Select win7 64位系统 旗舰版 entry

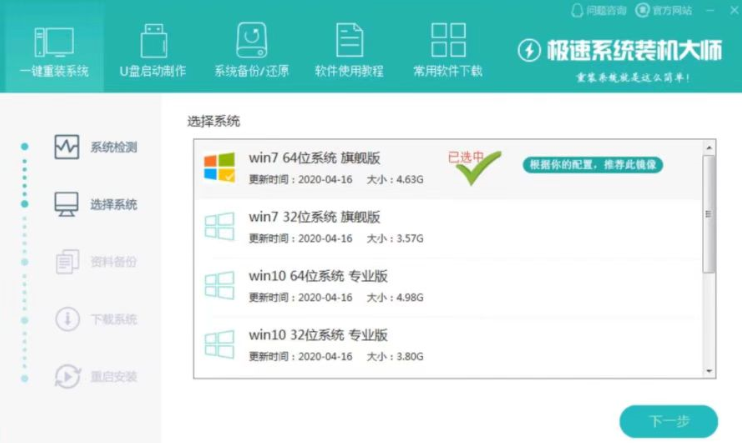pos(448,169)
